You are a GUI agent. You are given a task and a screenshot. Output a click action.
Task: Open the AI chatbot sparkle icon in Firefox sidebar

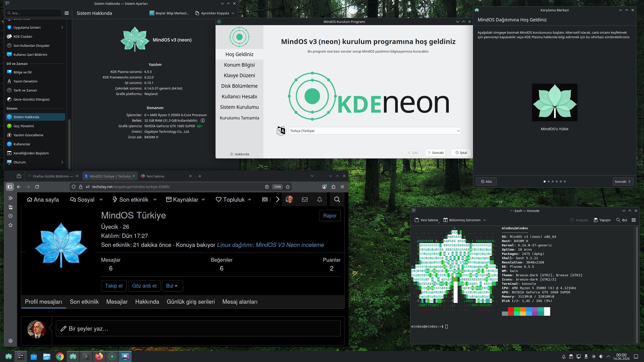click(x=11, y=198)
